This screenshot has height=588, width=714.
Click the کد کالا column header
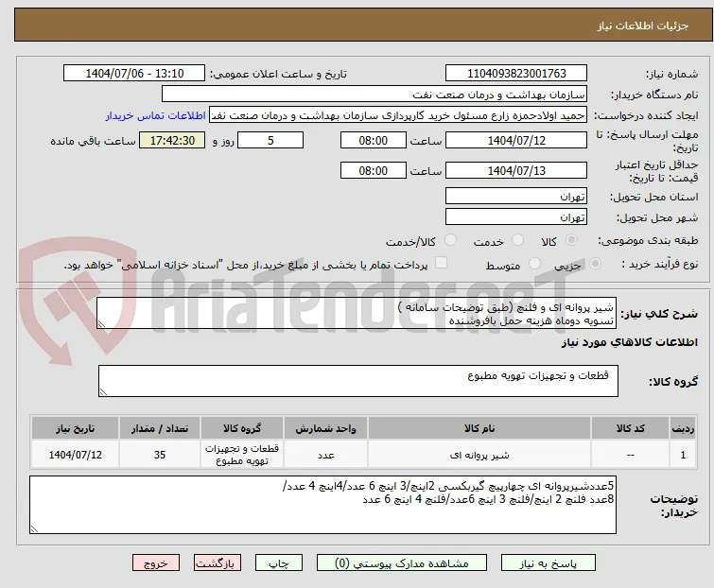click(630, 428)
